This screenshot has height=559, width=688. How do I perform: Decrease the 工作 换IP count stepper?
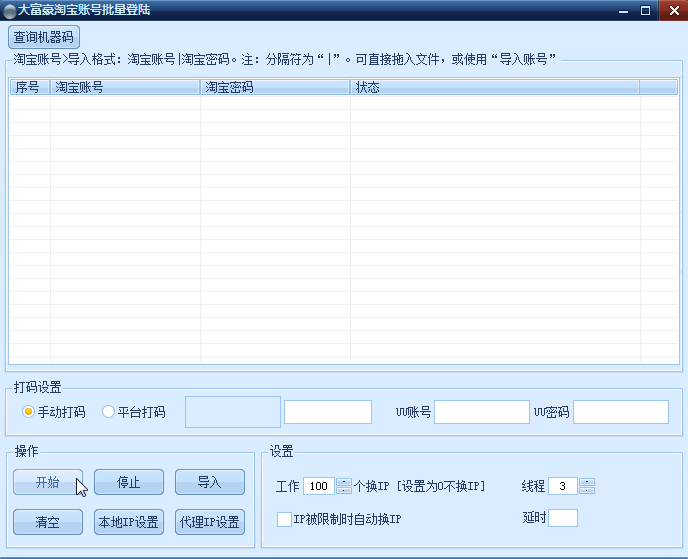coord(344,490)
